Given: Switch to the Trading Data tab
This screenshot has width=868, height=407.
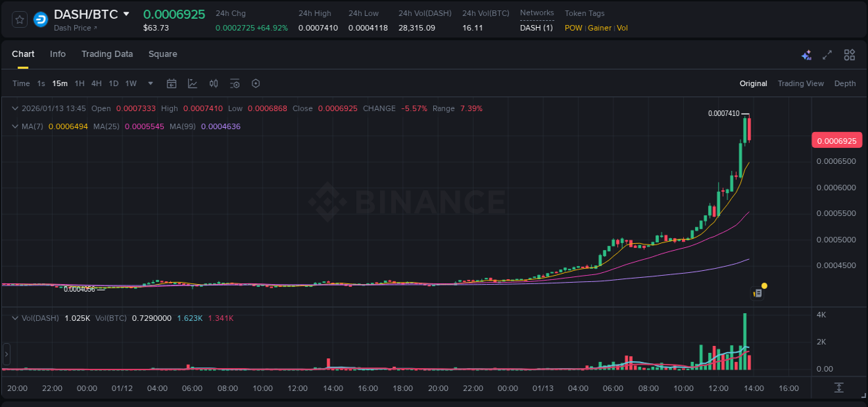Looking at the screenshot, I should click(107, 54).
